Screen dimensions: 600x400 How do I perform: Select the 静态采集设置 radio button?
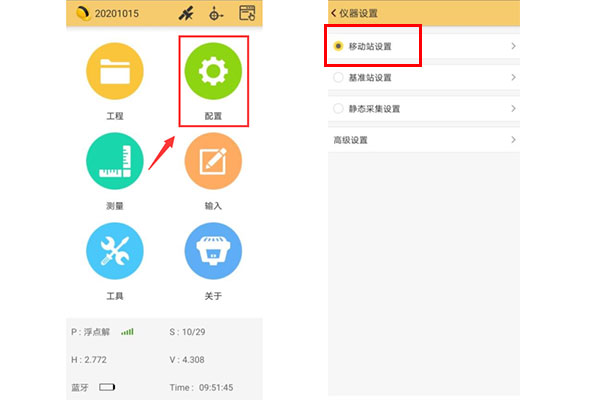click(x=339, y=108)
